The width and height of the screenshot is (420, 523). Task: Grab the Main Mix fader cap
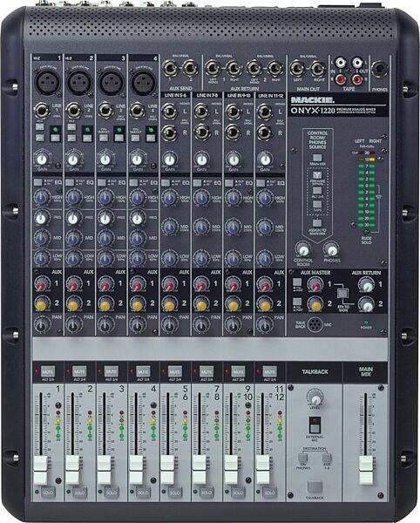tap(366, 470)
